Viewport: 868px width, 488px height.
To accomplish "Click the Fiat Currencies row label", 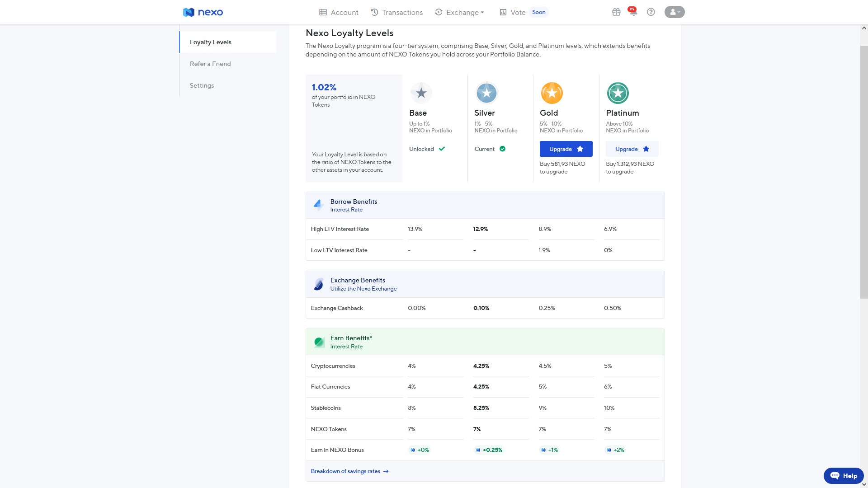I will [330, 387].
